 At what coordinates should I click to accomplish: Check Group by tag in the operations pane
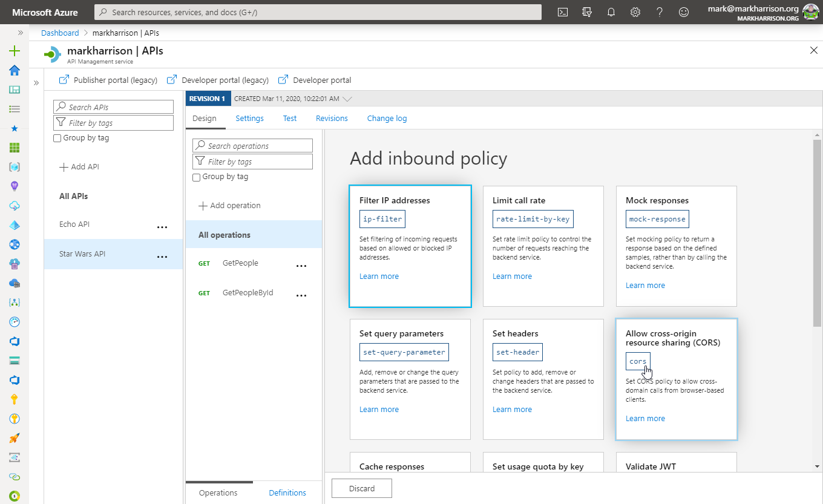click(x=196, y=177)
